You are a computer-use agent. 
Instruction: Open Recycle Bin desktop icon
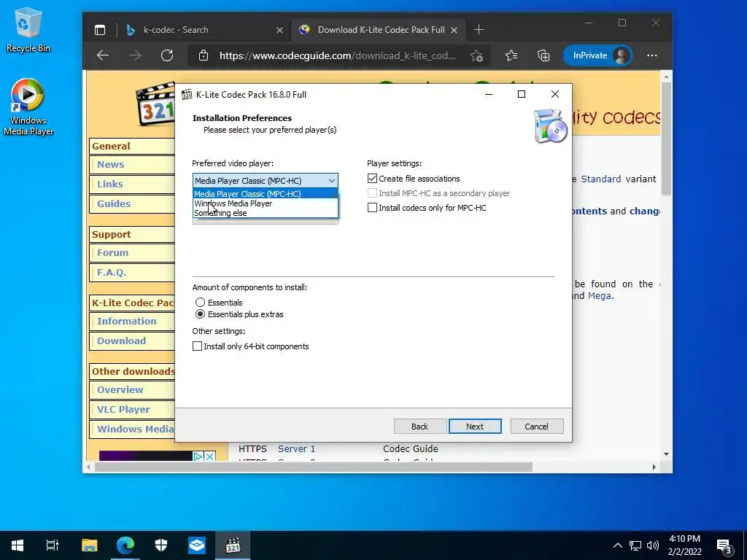(28, 30)
